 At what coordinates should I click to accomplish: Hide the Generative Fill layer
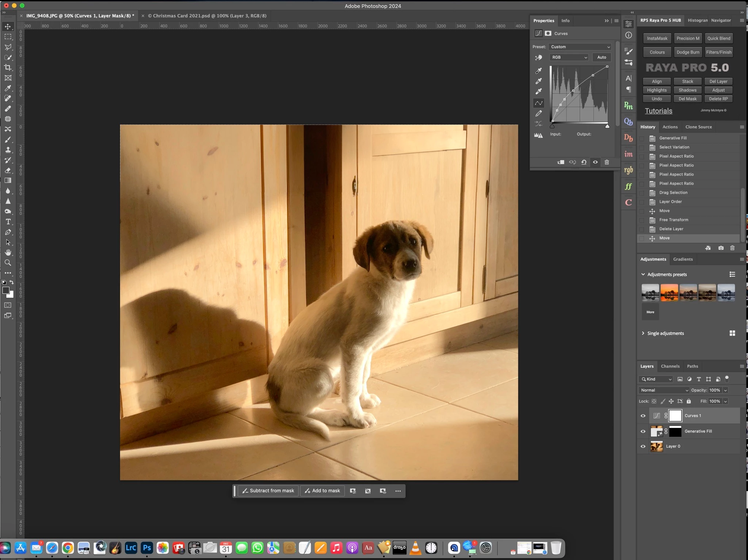click(x=643, y=431)
